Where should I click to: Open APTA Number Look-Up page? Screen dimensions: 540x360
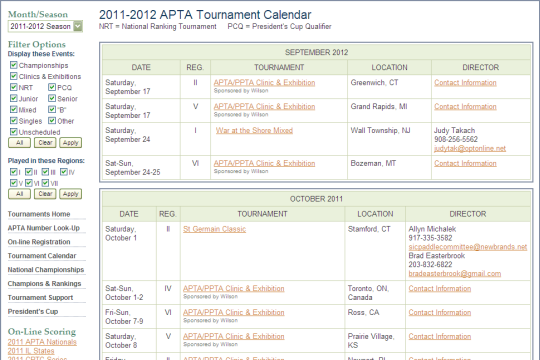point(44,228)
